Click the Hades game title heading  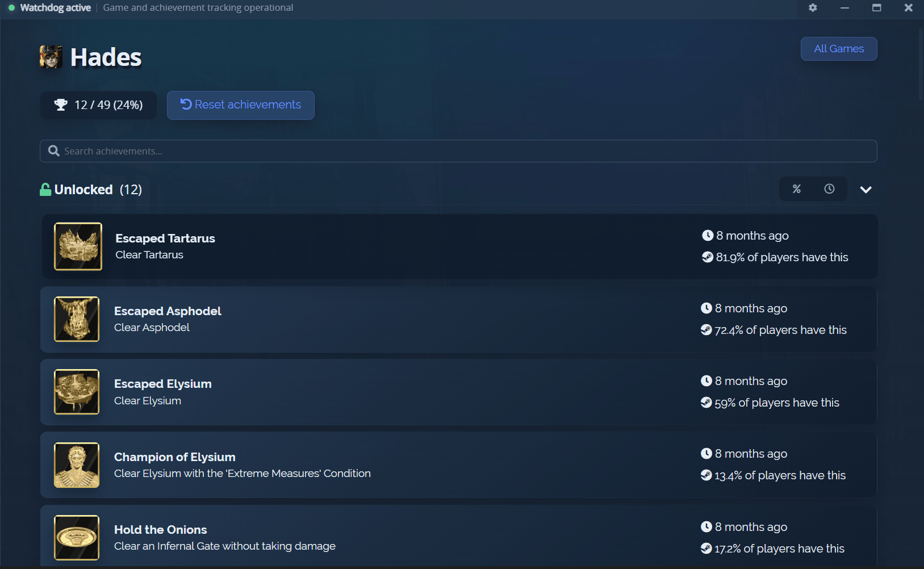(106, 57)
